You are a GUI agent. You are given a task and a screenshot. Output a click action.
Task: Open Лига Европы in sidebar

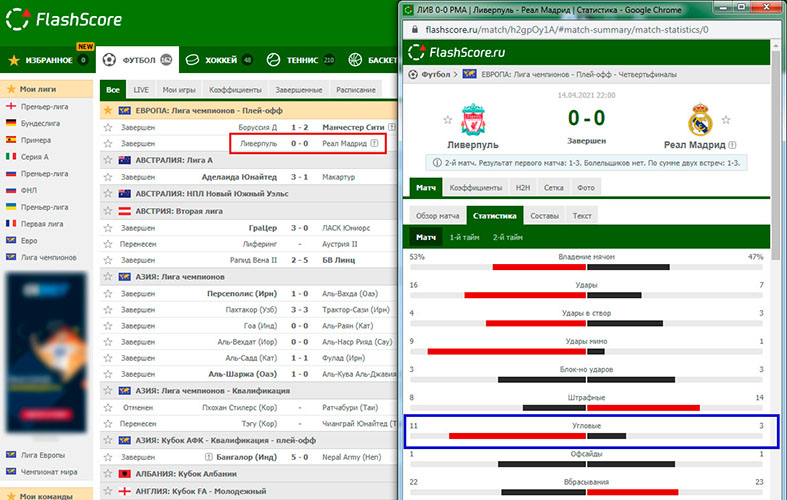coord(43,455)
